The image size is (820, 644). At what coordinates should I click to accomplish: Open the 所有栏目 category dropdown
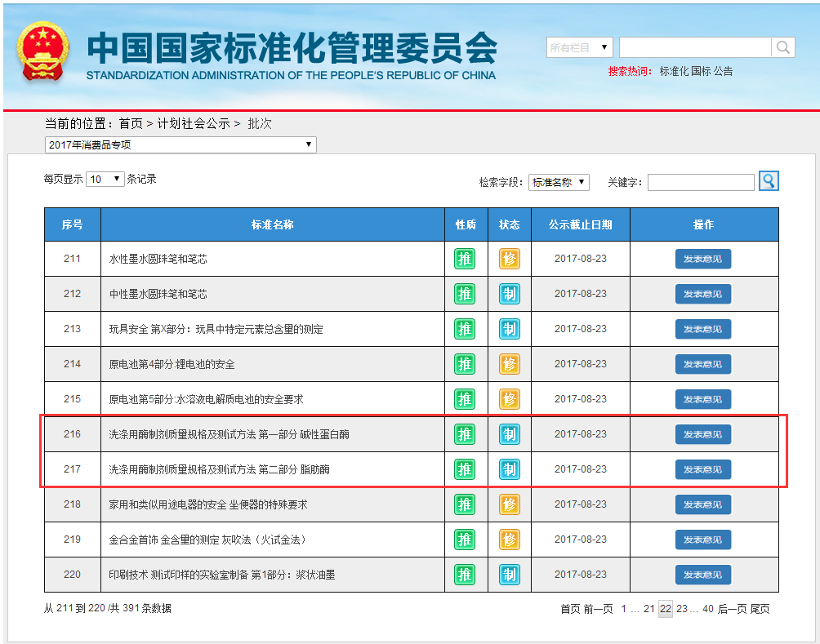[x=579, y=48]
